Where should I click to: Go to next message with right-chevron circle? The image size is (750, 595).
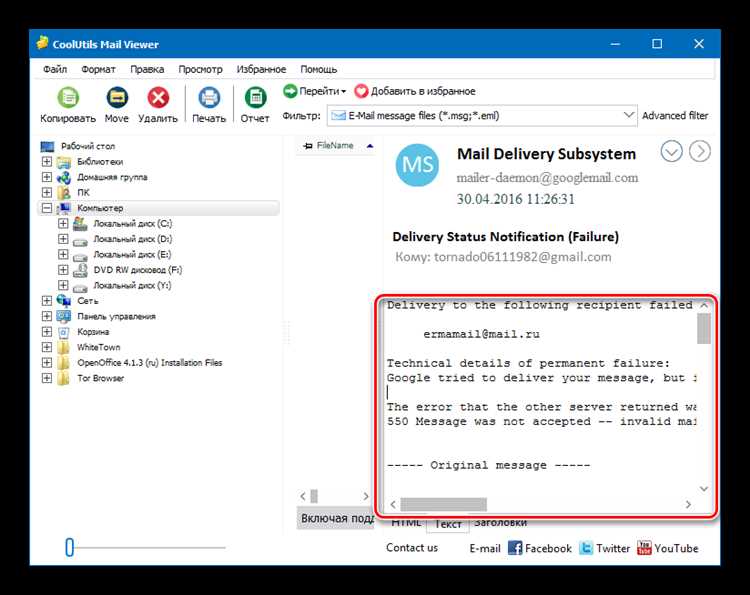[700, 152]
